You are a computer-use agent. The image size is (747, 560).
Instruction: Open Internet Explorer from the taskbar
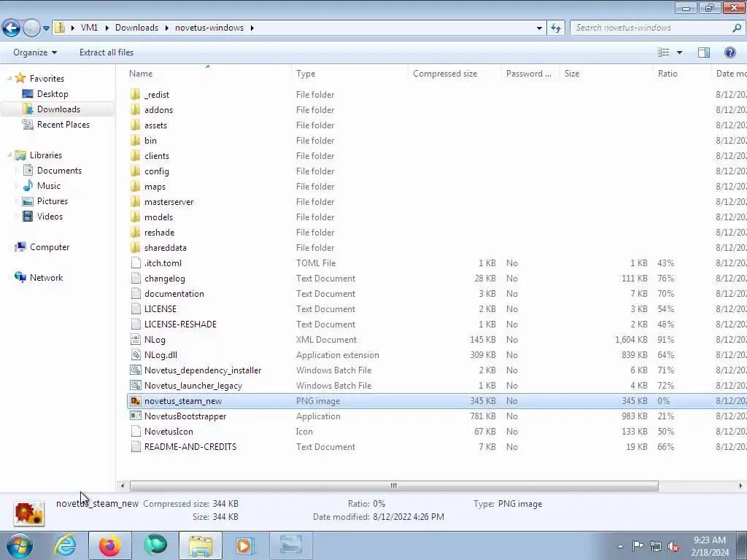[x=65, y=545]
